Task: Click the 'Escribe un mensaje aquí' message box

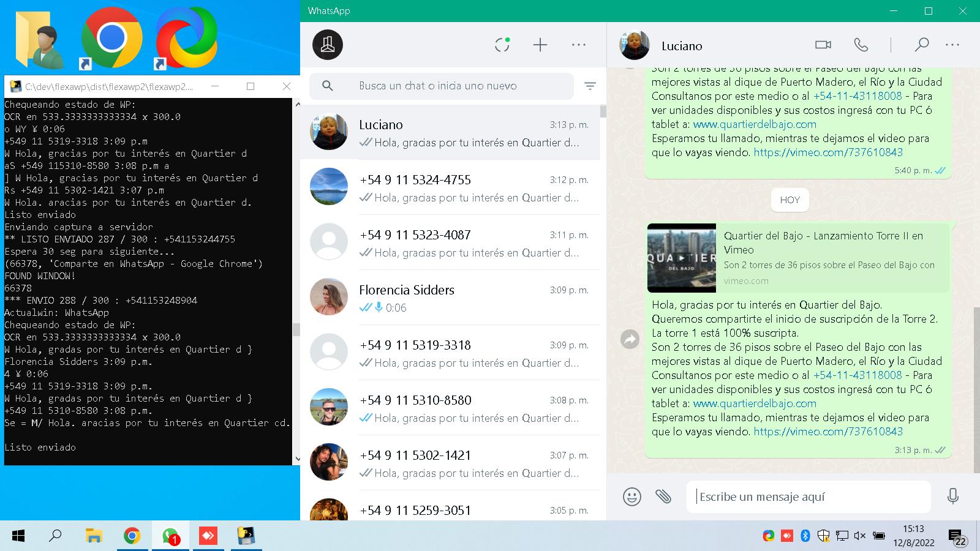Action: click(x=809, y=497)
